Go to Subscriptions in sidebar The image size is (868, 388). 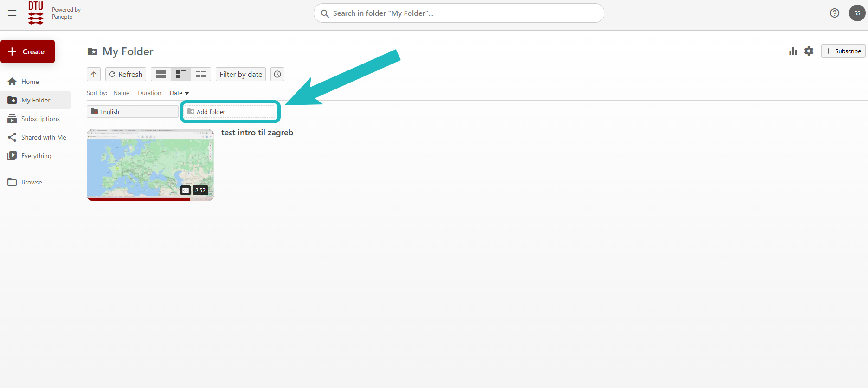click(40, 119)
